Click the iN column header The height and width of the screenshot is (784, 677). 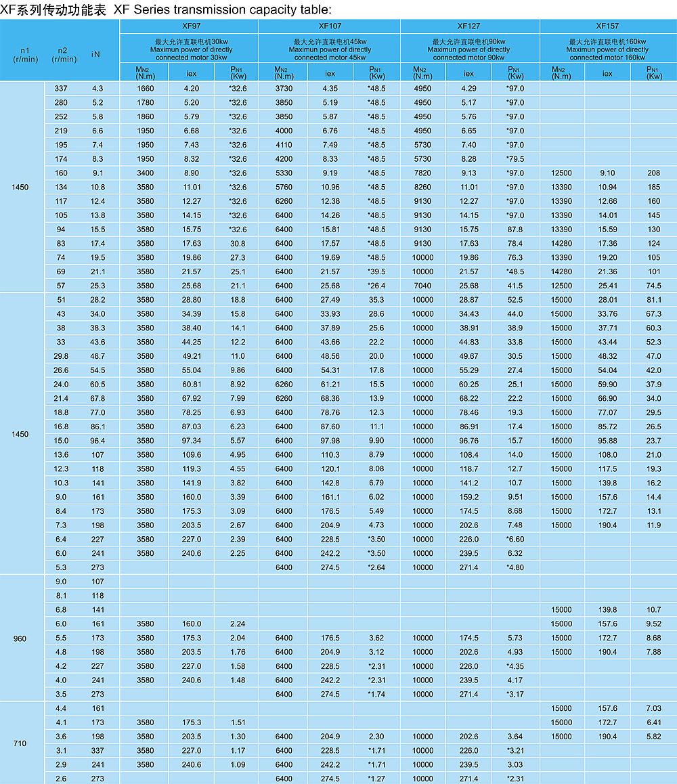click(x=95, y=54)
